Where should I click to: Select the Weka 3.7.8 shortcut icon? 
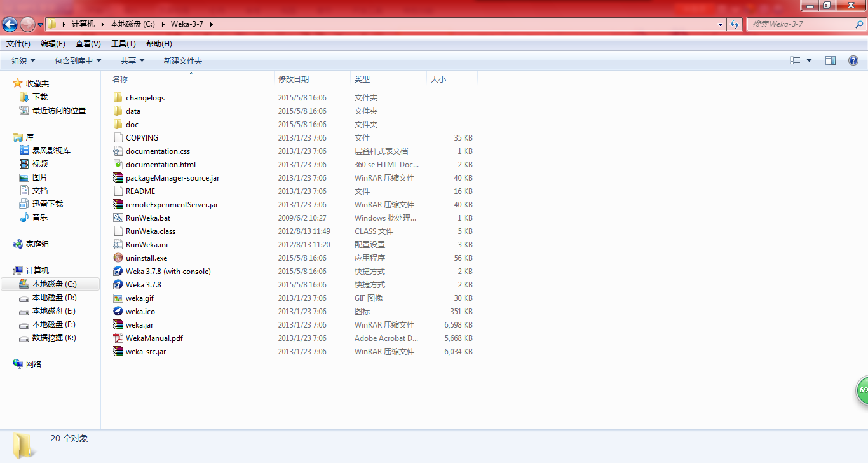(118, 285)
